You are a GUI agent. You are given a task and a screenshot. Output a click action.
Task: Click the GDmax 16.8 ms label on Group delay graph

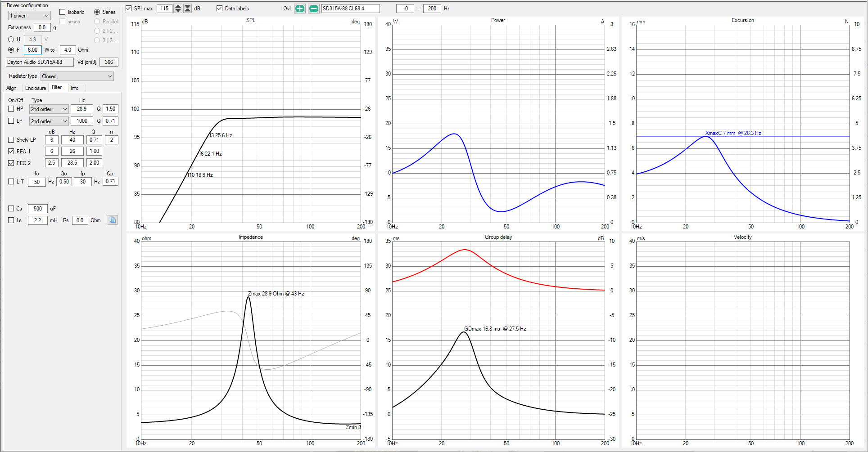[x=495, y=329]
